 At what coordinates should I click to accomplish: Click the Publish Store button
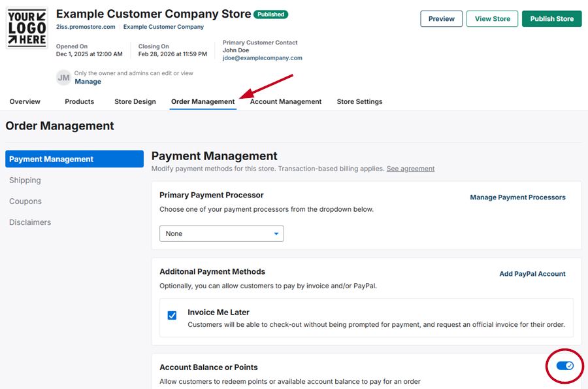tap(551, 19)
